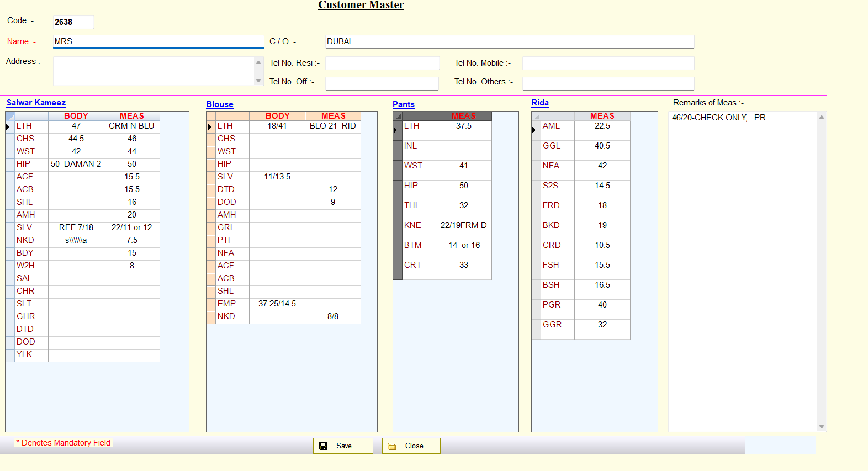Select the 'BLO 21 RID' cell
The height and width of the screenshot is (471, 868).
333,126
